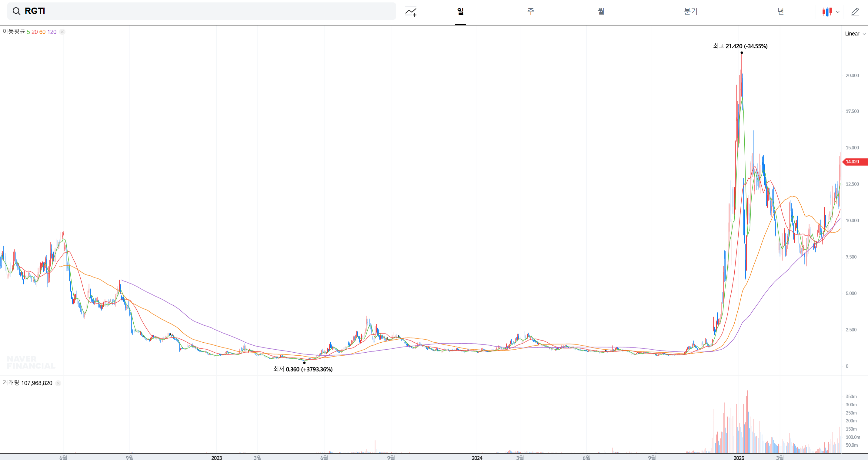Click the purple 120 moving average period
Screen dimensions: 868x460
[x=52, y=32]
